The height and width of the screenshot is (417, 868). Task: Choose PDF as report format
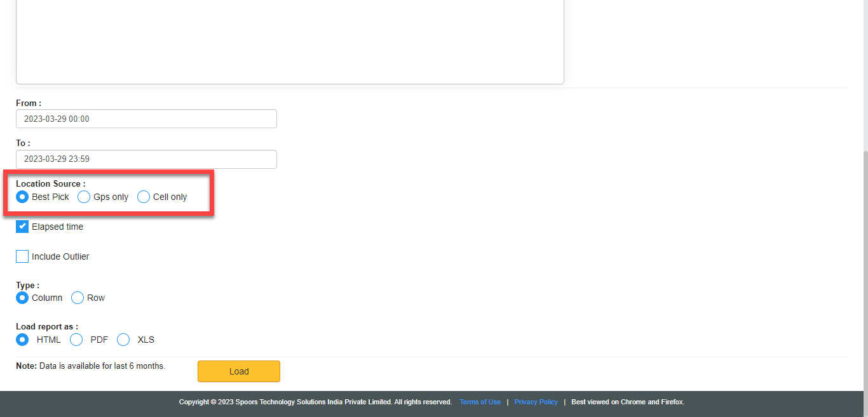(76, 340)
